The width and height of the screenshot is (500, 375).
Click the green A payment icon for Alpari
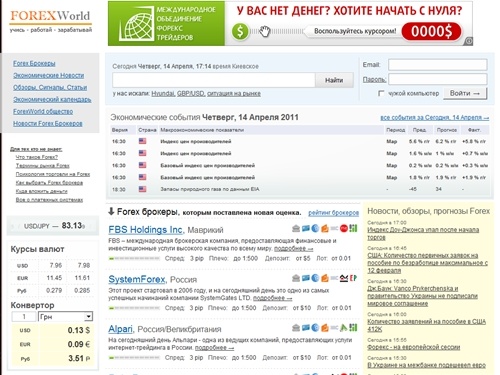344,328
